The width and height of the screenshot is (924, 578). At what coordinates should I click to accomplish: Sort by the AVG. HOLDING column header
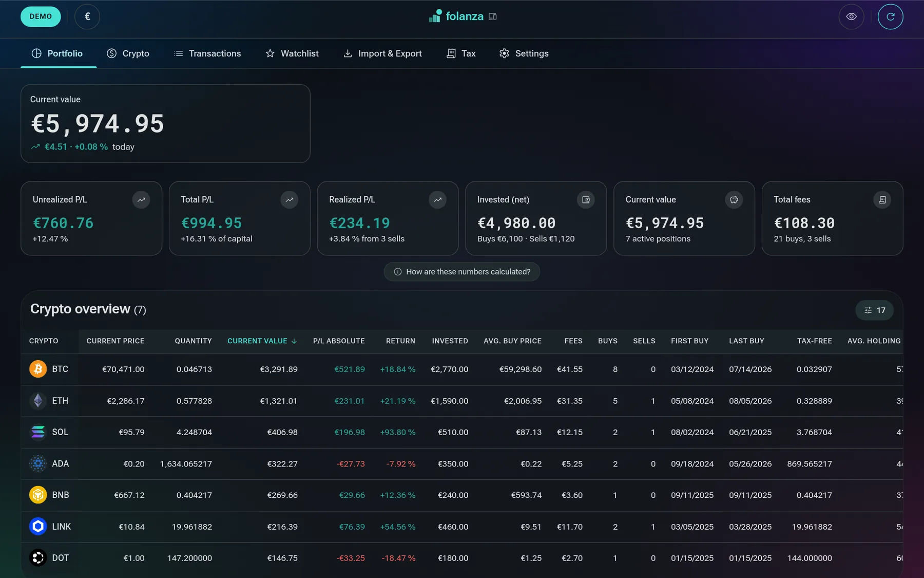[x=874, y=341]
